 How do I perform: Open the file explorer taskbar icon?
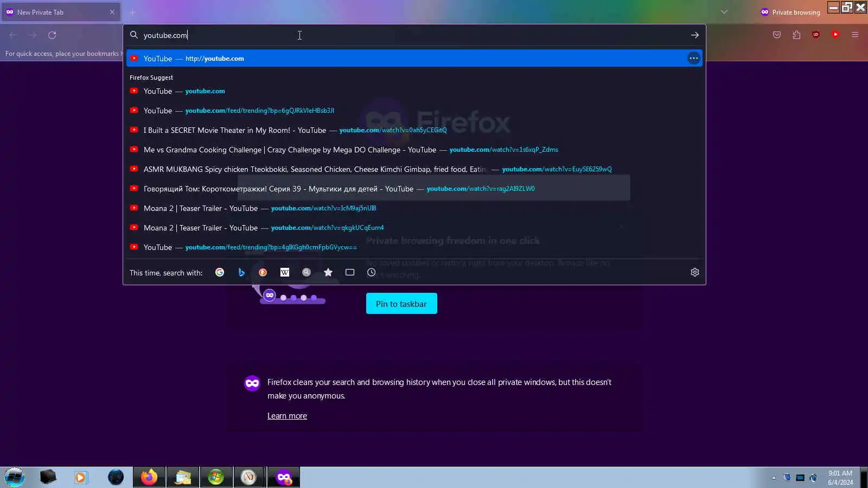pyautogui.click(x=183, y=477)
